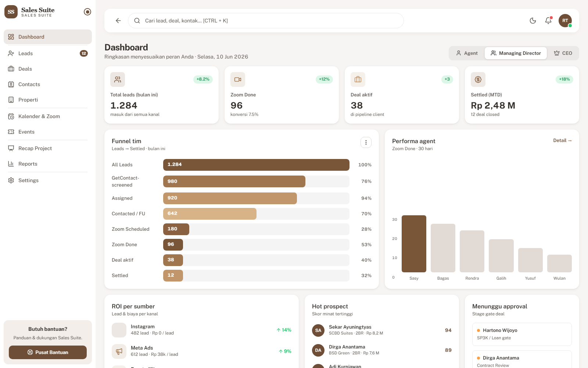Open Dashboard in the sidebar
588x368 pixels.
48,37
